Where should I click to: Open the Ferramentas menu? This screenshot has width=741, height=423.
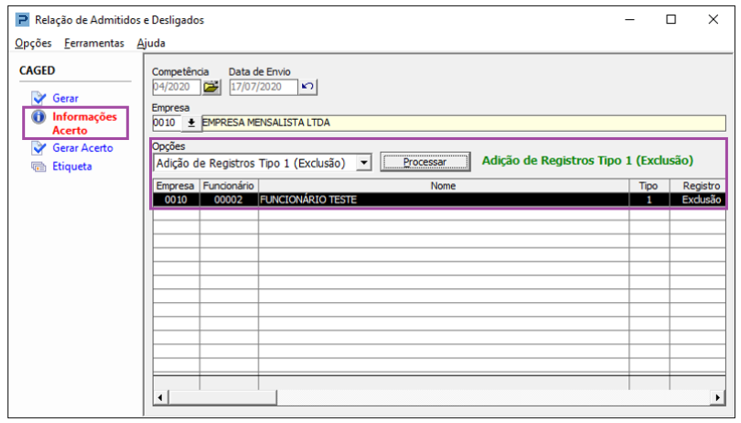point(94,43)
